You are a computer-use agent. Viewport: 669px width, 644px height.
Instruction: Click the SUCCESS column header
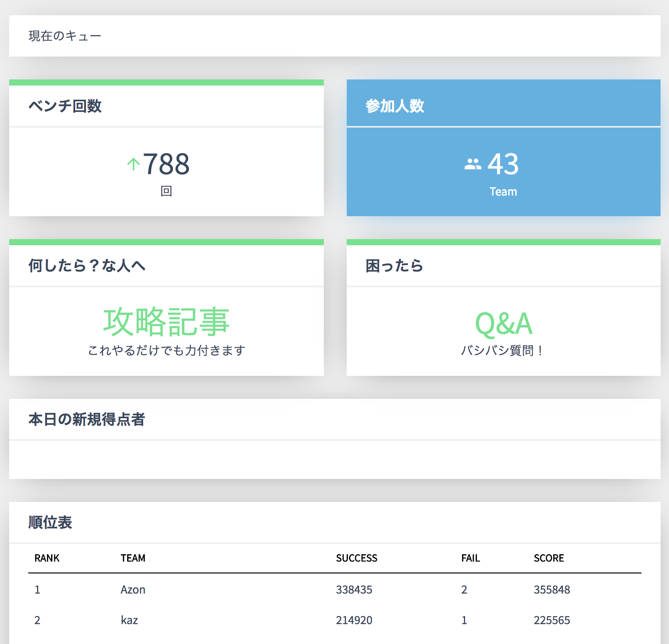[x=356, y=558]
